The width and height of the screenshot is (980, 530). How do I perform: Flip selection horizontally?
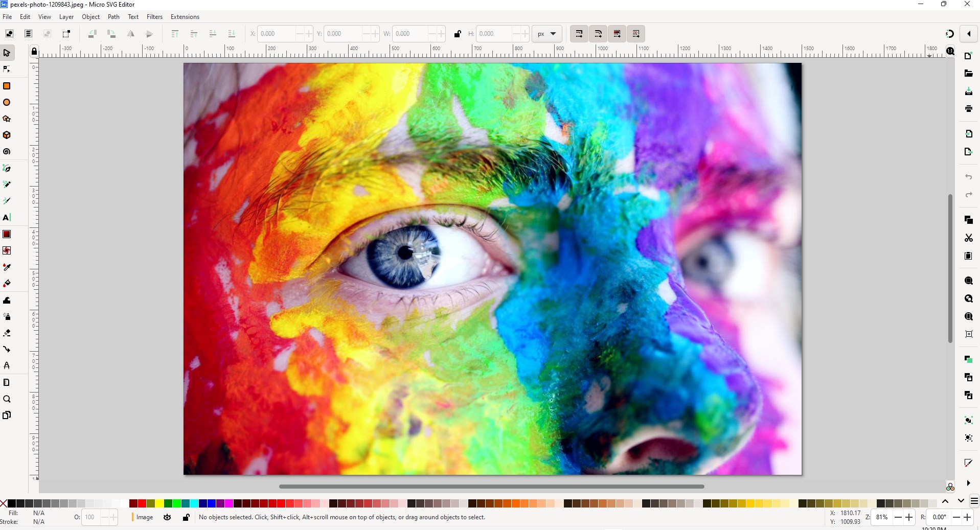pos(130,34)
